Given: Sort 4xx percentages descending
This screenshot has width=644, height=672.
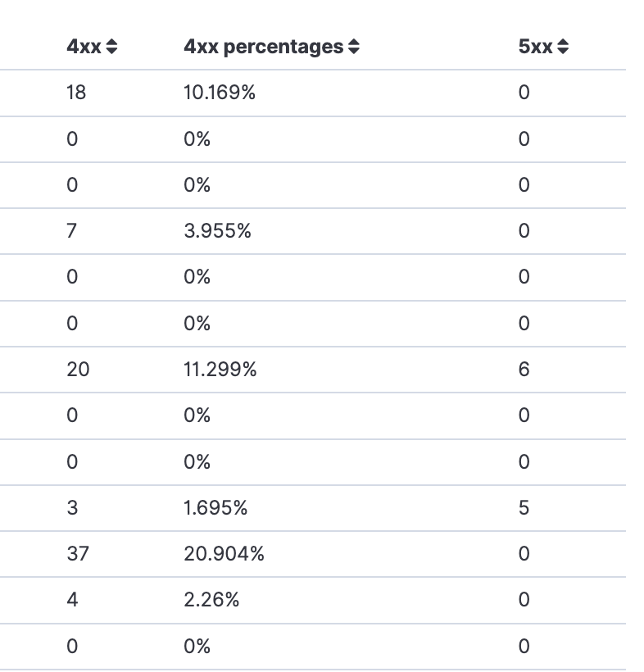Looking at the screenshot, I should [x=352, y=51].
